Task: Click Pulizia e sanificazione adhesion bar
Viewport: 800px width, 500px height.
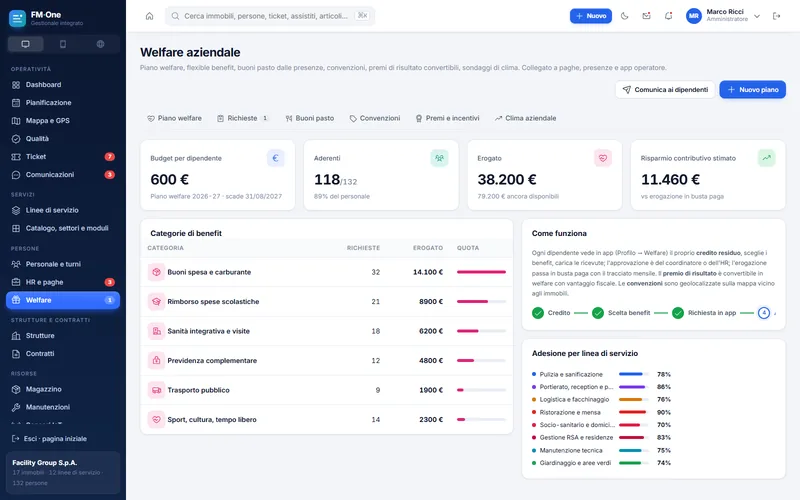Action: [x=633, y=374]
